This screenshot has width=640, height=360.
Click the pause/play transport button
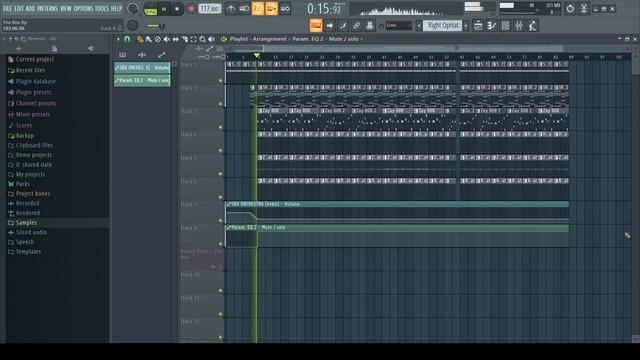(164, 9)
